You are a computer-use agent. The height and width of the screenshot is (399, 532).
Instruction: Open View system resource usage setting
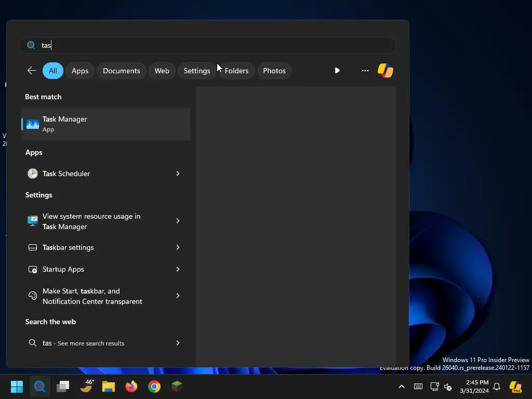click(x=105, y=221)
